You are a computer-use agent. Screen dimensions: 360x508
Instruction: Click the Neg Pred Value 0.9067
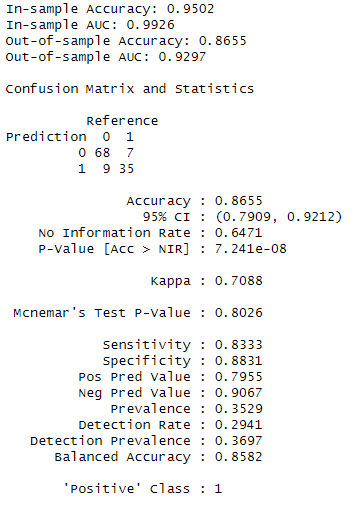(239, 393)
